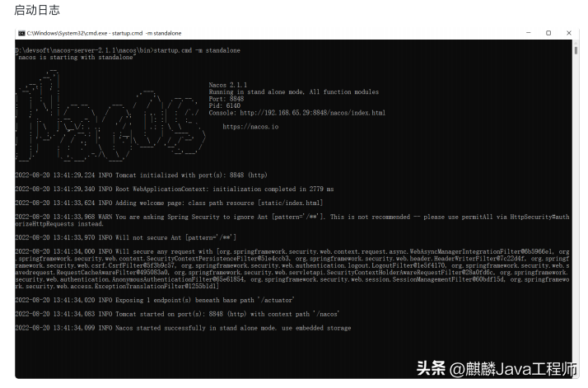
Task: Click the startup.cmd -m standalone command line
Action: point(128,50)
